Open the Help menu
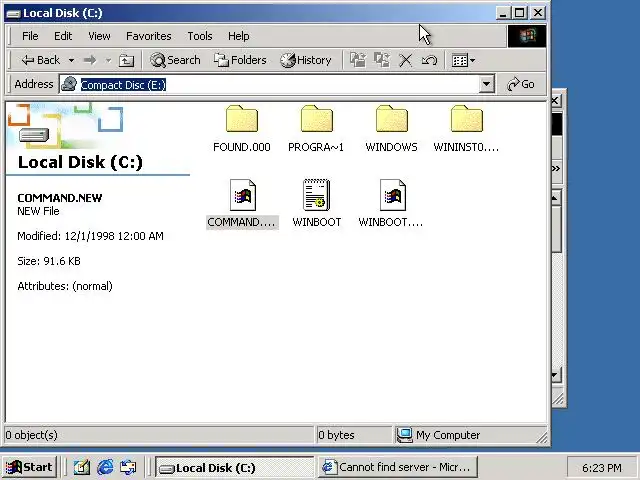 238,36
